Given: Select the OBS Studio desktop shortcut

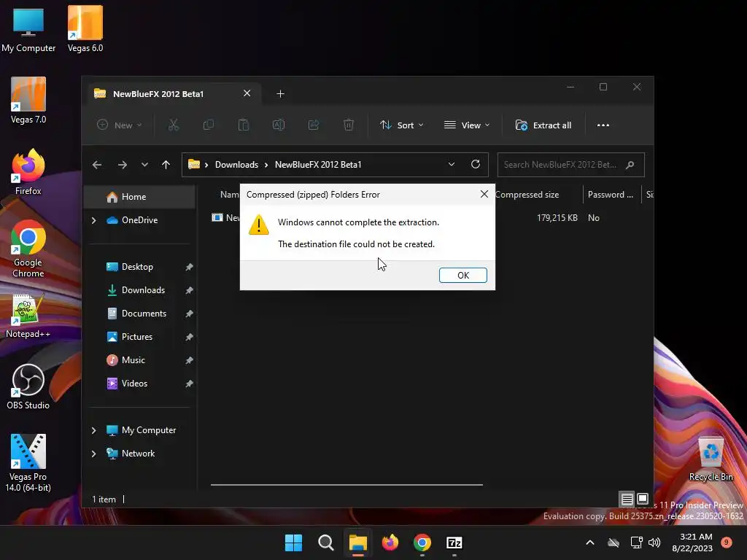Looking at the screenshot, I should (x=28, y=386).
